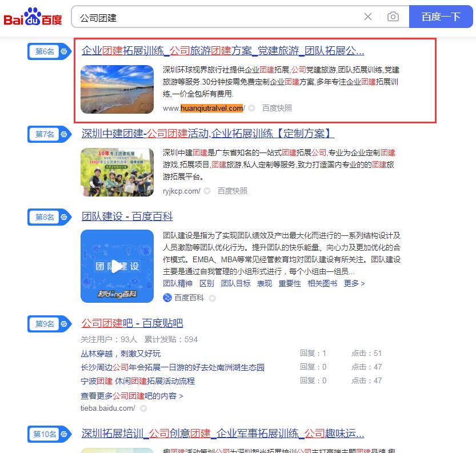Open the 相关图书 sublink

[x=322, y=283]
